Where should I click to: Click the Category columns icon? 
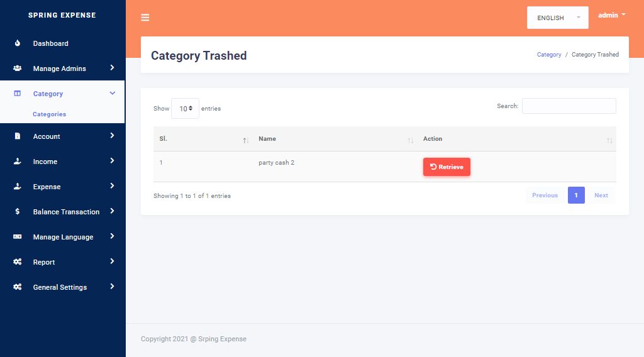pos(17,94)
